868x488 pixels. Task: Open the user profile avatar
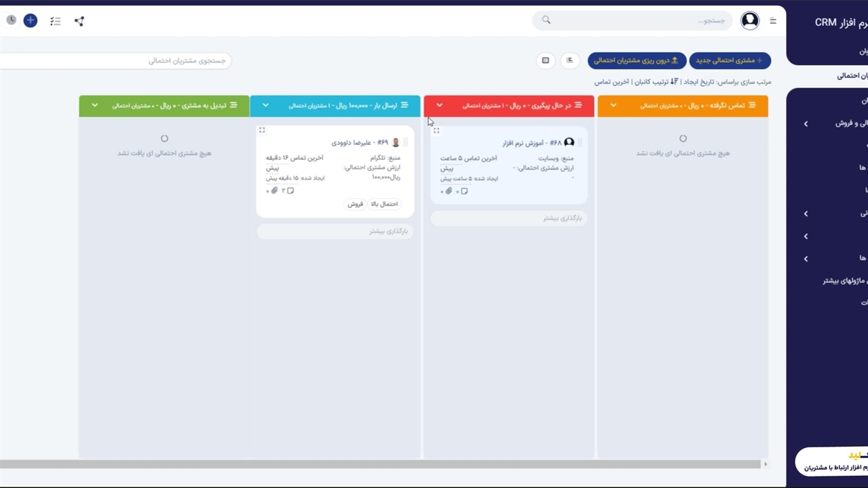pyautogui.click(x=749, y=20)
